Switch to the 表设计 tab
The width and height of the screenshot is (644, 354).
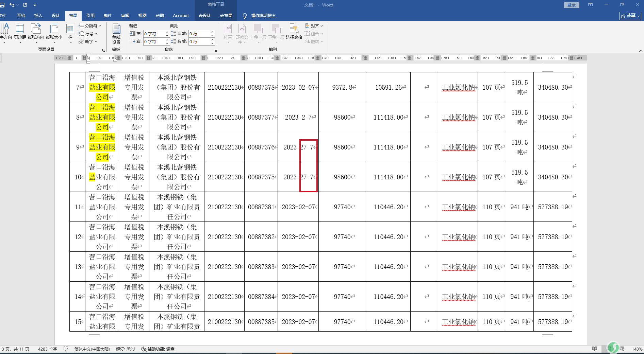click(205, 16)
